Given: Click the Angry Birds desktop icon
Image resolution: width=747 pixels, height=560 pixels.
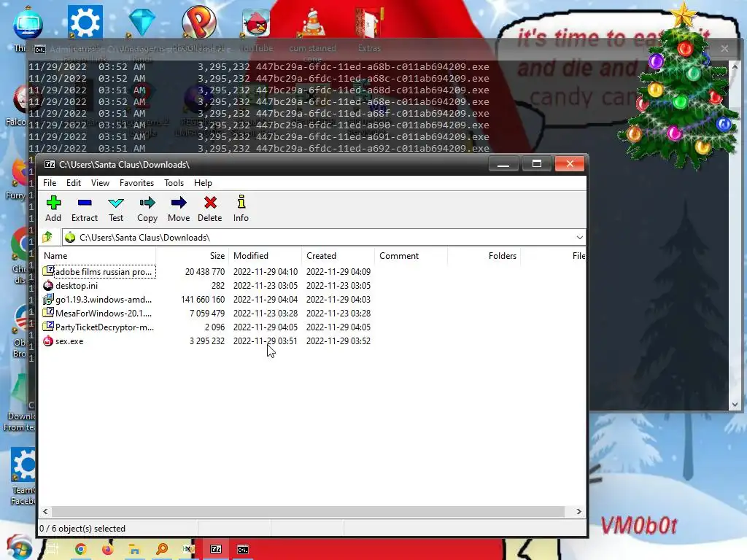Looking at the screenshot, I should tap(256, 23).
